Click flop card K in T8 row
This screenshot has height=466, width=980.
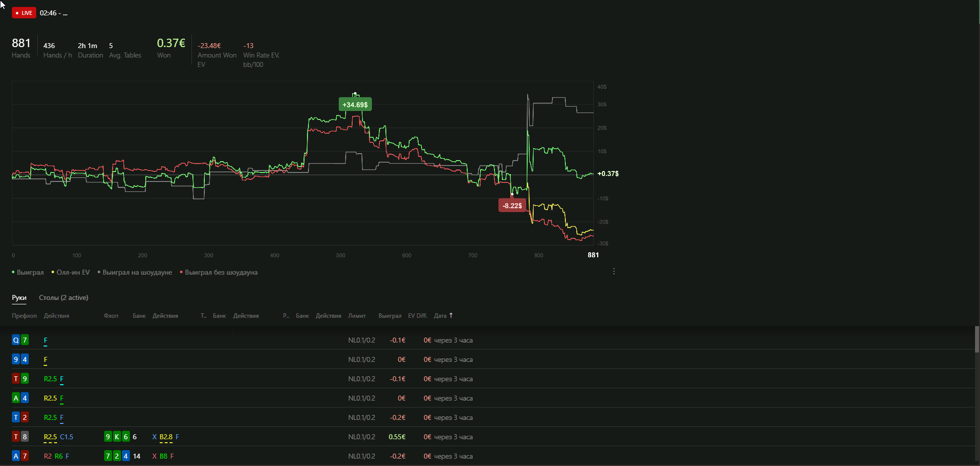[117, 437]
